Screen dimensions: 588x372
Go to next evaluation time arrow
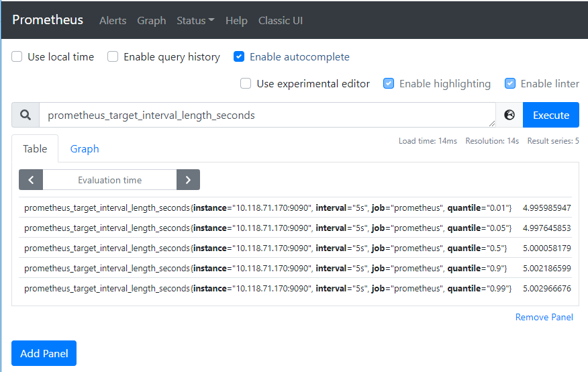click(188, 180)
